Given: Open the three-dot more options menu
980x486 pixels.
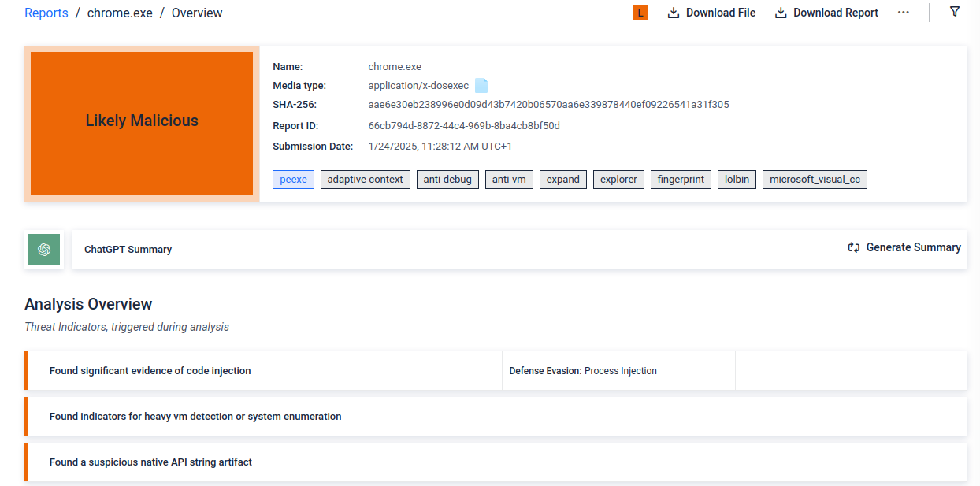Looking at the screenshot, I should (904, 13).
